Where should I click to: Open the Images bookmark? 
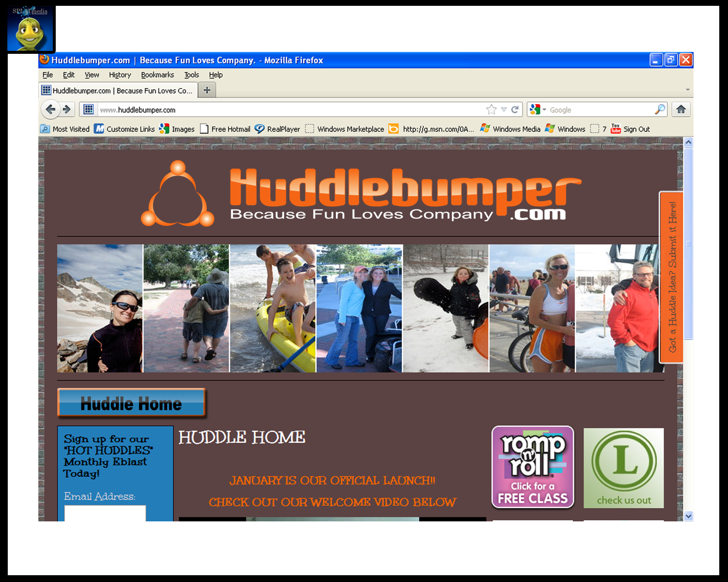[177, 129]
